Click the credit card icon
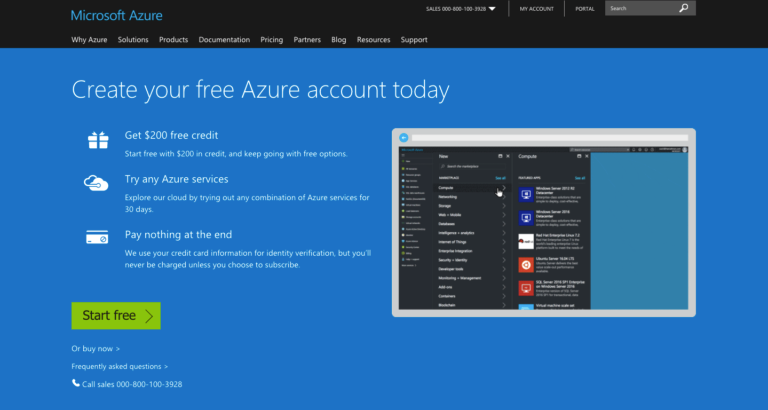The width and height of the screenshot is (768, 410). [x=97, y=237]
